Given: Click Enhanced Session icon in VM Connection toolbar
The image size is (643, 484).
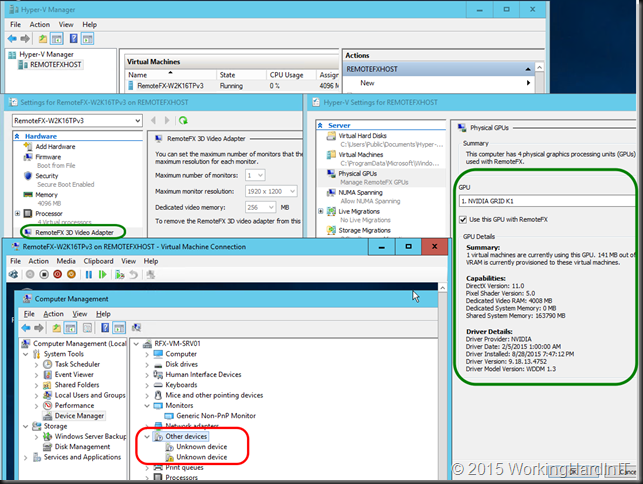Looking at the screenshot, I should pos(150,274).
